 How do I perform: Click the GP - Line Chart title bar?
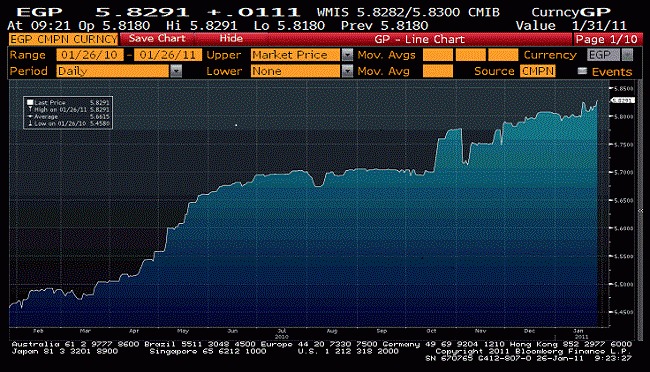420,39
